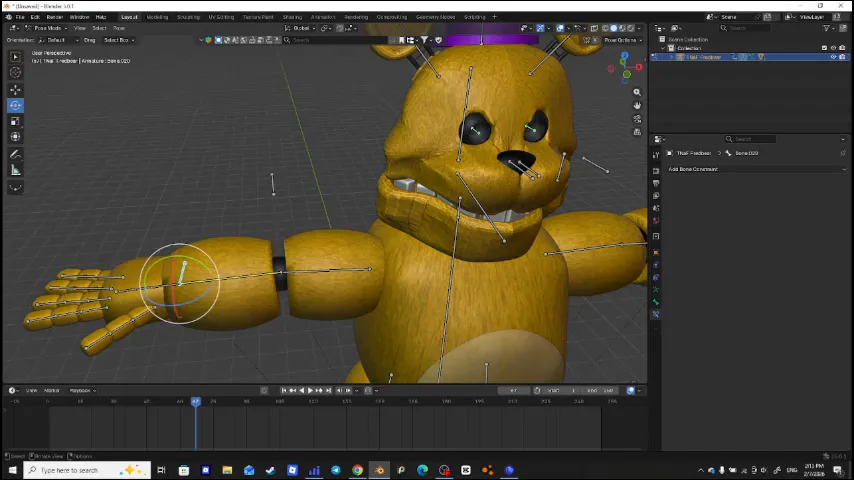Open File Explorer from the taskbar
Viewport: 854px width, 480px height.
tap(227, 470)
